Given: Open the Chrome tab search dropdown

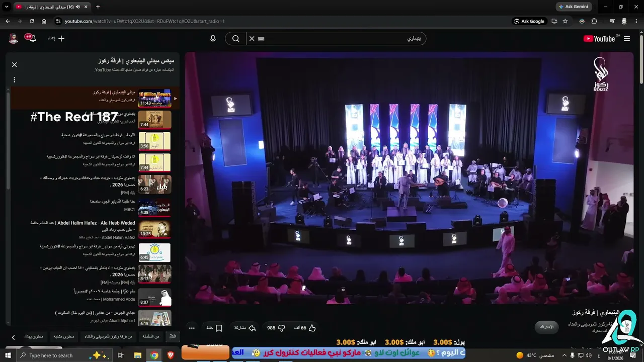Looking at the screenshot, I should 7,7.
